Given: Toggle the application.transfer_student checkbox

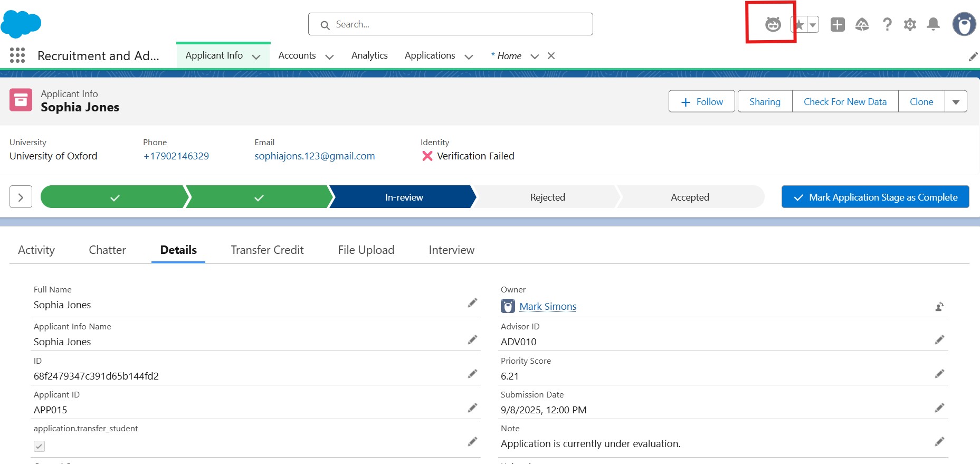Looking at the screenshot, I should [x=40, y=446].
